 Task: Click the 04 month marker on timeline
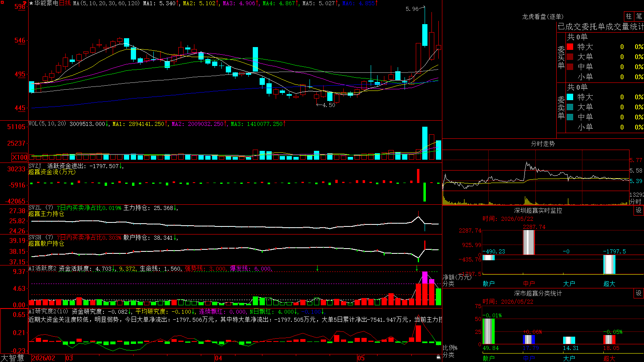[x=219, y=358]
